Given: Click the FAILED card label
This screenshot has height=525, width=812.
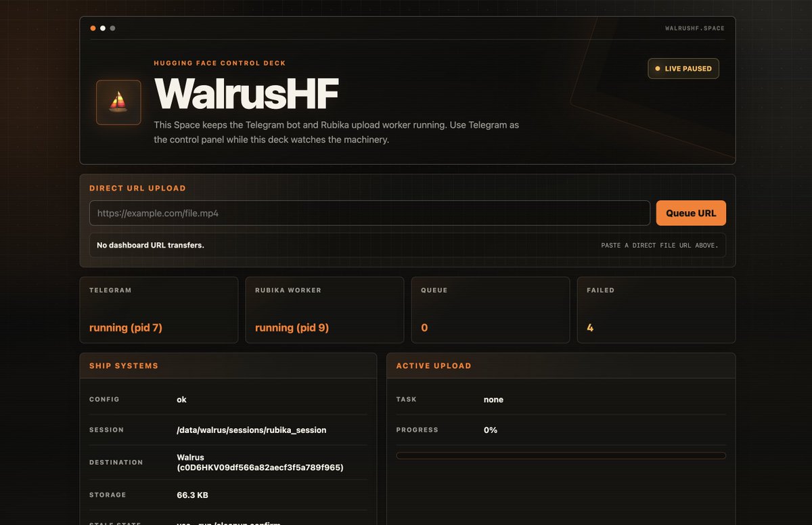Looking at the screenshot, I should click(601, 290).
